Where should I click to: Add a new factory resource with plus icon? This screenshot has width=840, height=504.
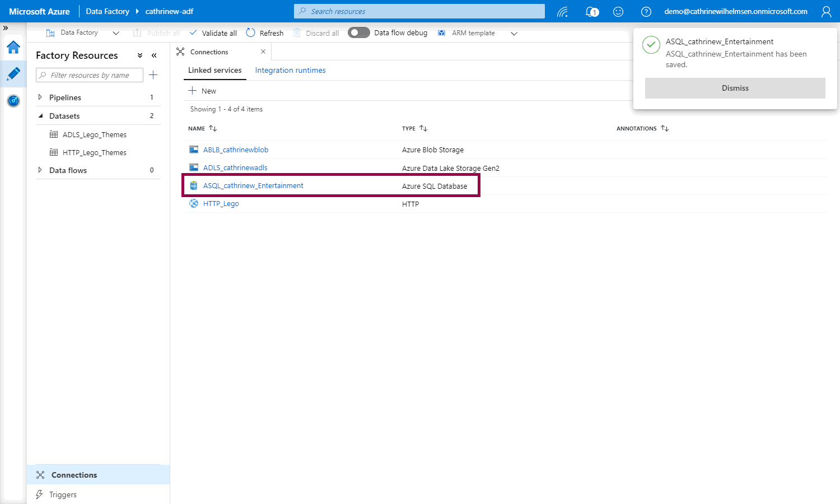point(153,75)
